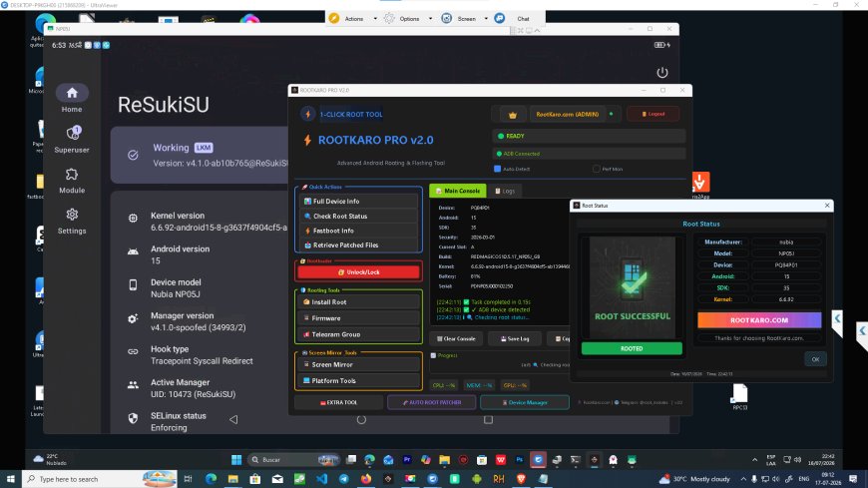The width and height of the screenshot is (868, 488).
Task: Open File Explorer on remote taskbar
Action: (x=445, y=460)
